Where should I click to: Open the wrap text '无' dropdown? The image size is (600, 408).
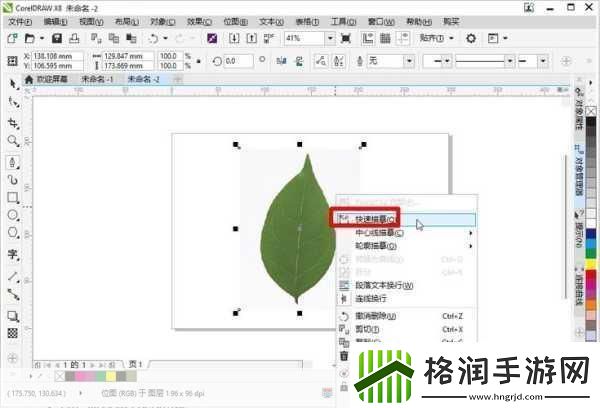[409, 61]
